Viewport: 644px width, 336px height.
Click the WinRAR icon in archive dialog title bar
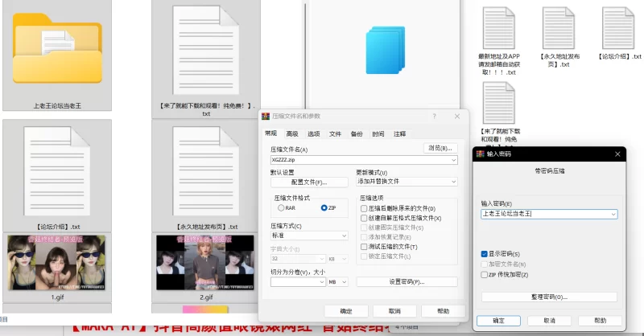pos(265,117)
